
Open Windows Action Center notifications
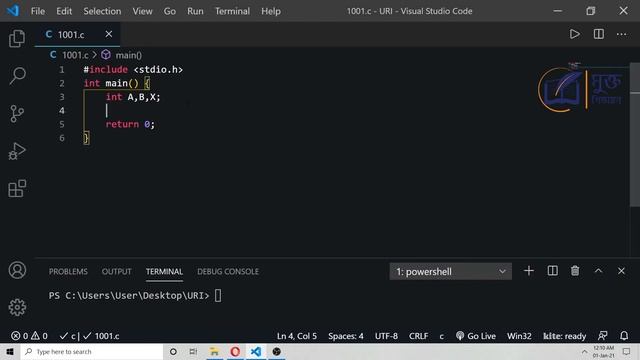626,351
